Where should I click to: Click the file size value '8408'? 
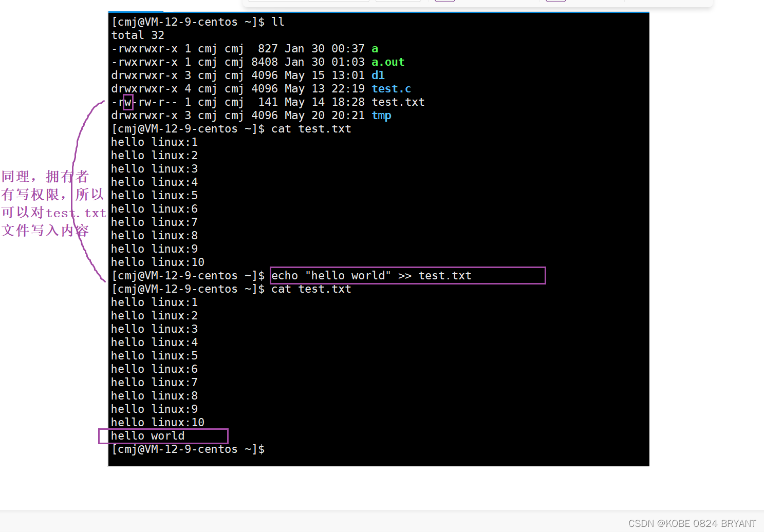tap(265, 62)
